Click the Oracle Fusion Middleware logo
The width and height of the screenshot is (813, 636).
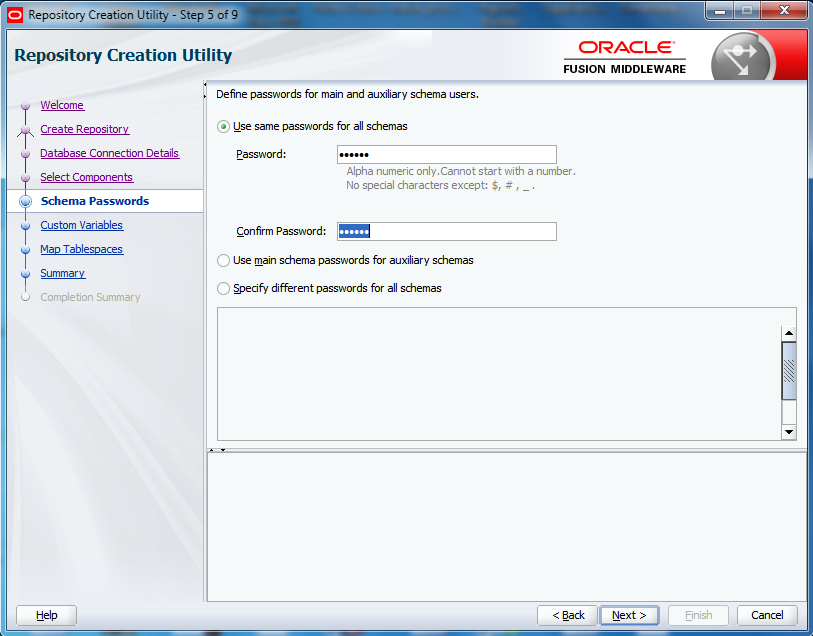tap(625, 58)
